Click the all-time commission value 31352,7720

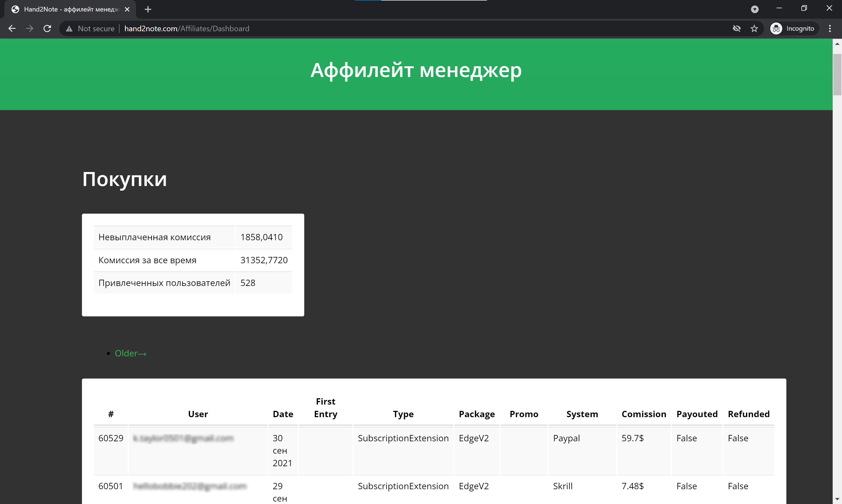[x=264, y=260]
